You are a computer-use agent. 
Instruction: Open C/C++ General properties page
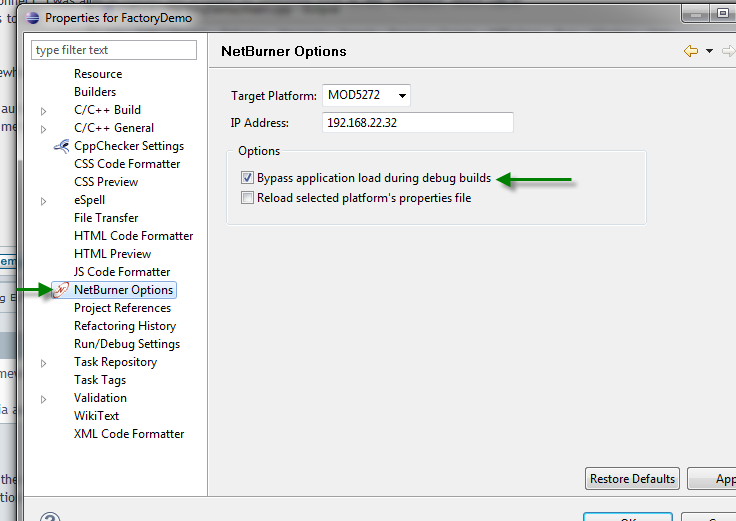(114, 128)
